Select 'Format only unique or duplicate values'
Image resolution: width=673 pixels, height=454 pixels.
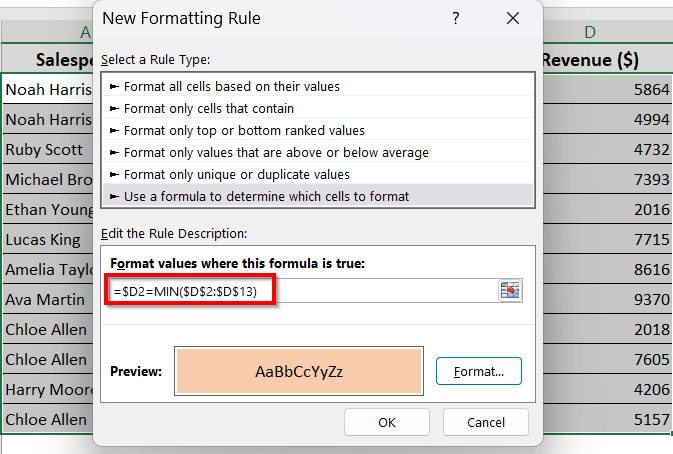318,174
